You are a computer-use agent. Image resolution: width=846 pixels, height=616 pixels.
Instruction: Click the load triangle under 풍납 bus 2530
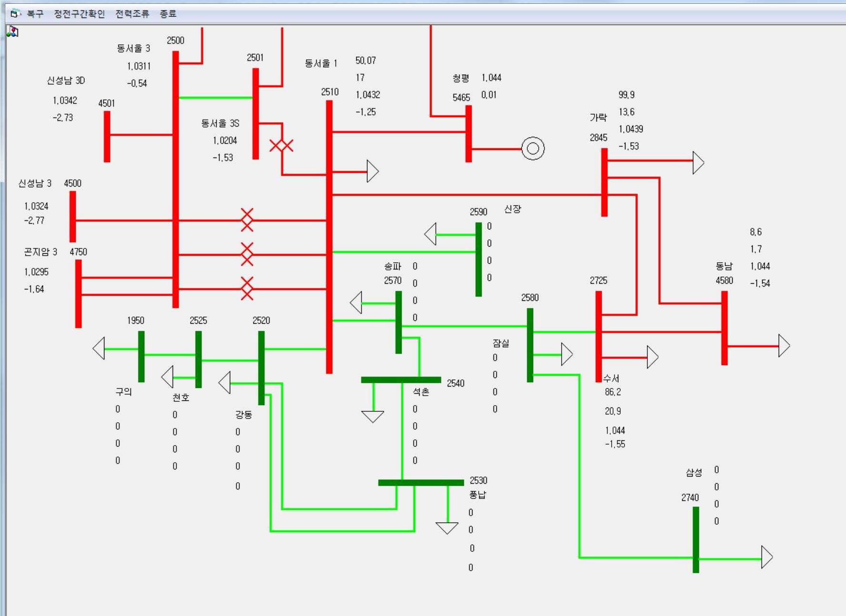pyautogui.click(x=447, y=528)
